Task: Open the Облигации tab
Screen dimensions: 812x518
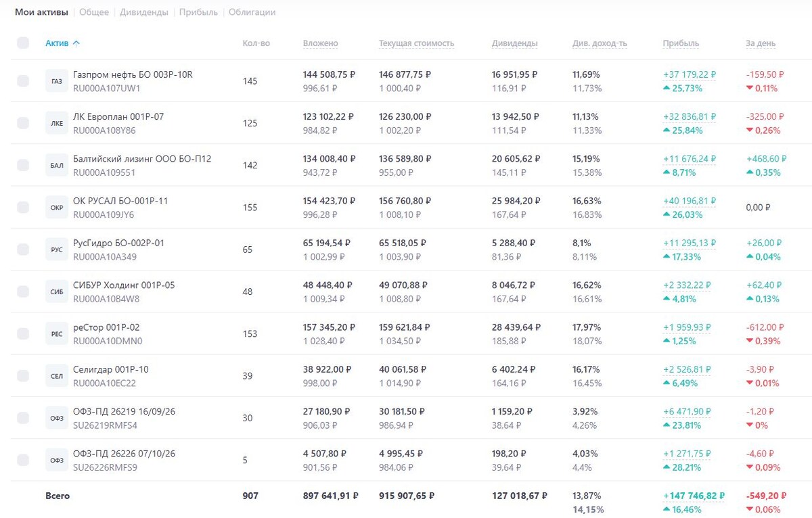Action: [x=252, y=12]
